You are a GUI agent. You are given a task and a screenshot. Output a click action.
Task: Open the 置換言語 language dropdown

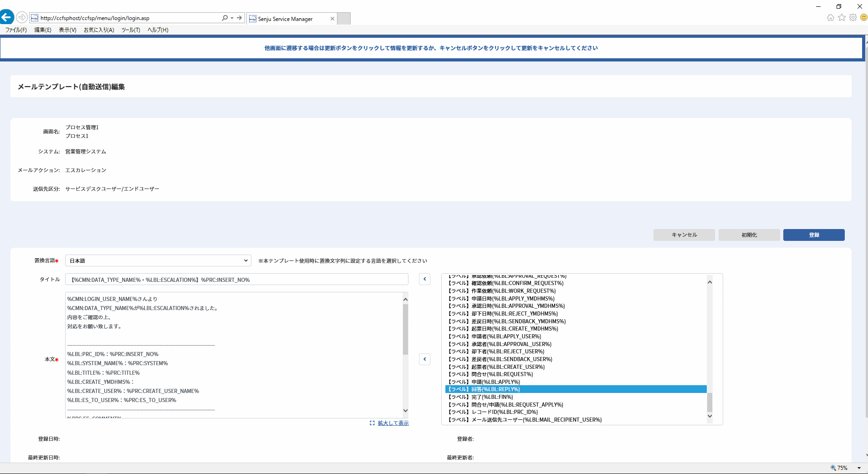(158, 260)
